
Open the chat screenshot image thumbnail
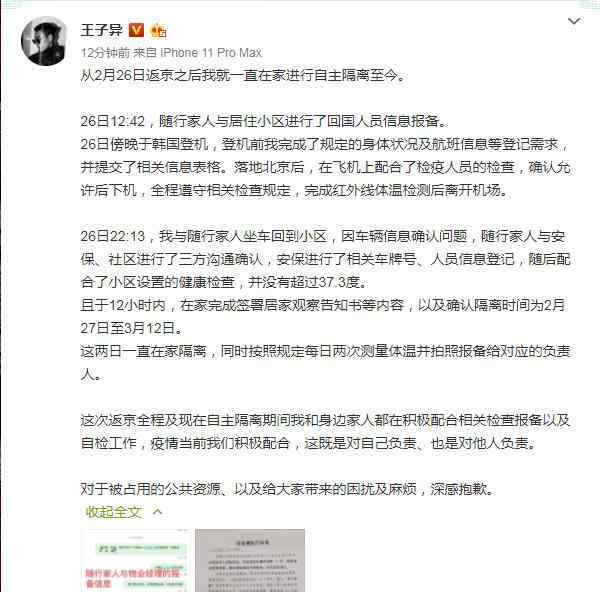pyautogui.click(x=135, y=560)
